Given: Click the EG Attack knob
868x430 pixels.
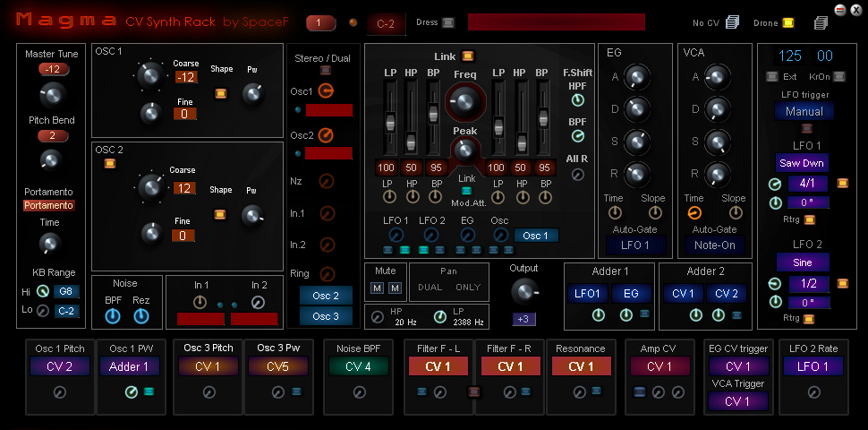Looking at the screenshot, I should click(x=637, y=77).
